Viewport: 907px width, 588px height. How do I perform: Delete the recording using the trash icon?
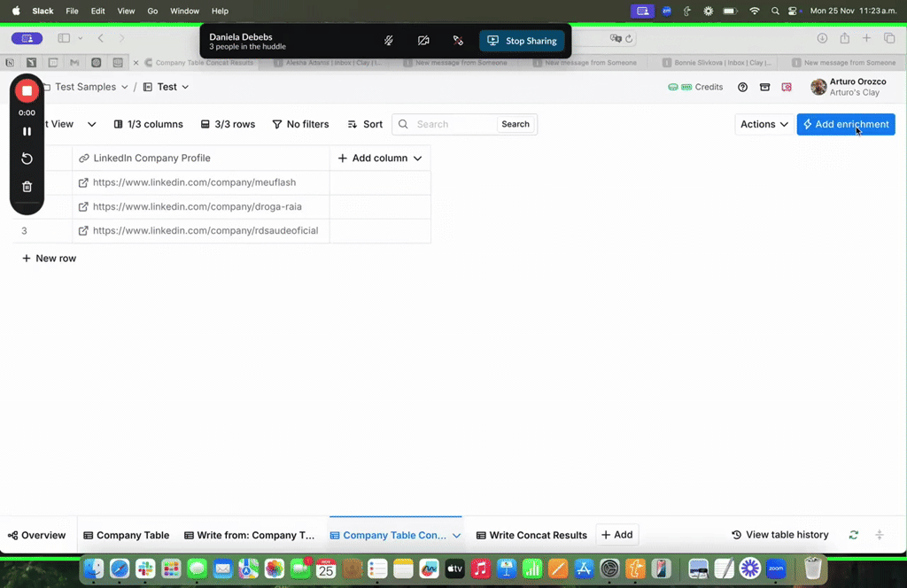tap(27, 187)
